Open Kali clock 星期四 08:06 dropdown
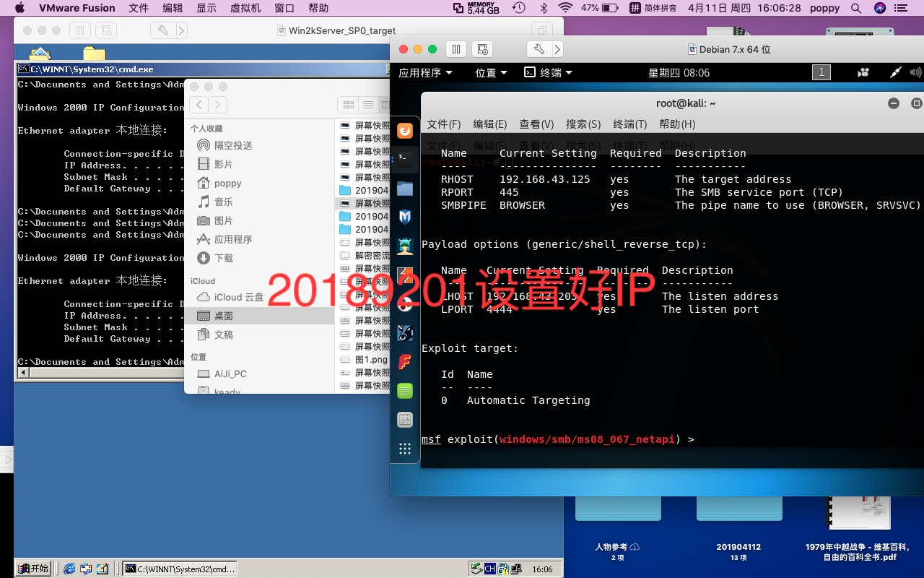This screenshot has height=578, width=924. [679, 72]
